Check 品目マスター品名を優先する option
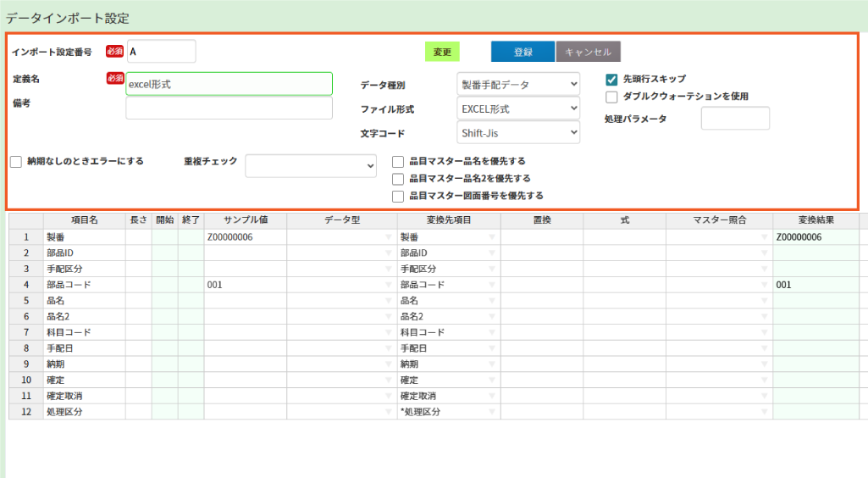 coord(398,161)
